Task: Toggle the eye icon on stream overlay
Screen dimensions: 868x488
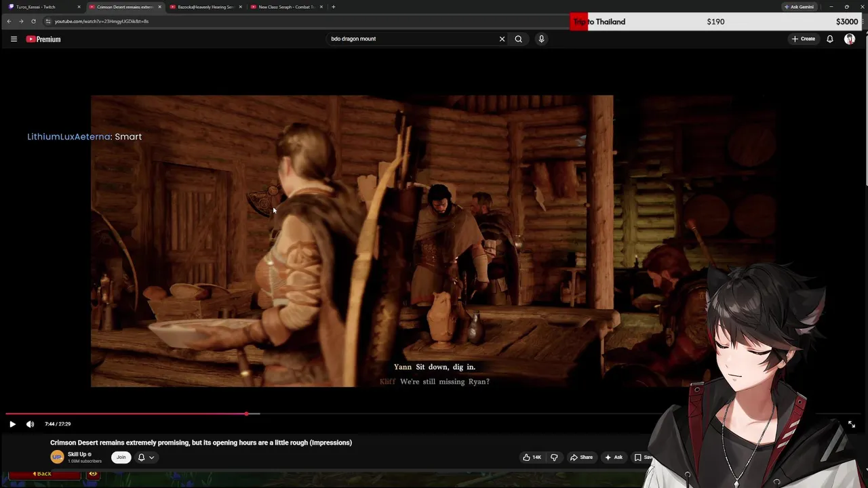Action: pyautogui.click(x=93, y=474)
